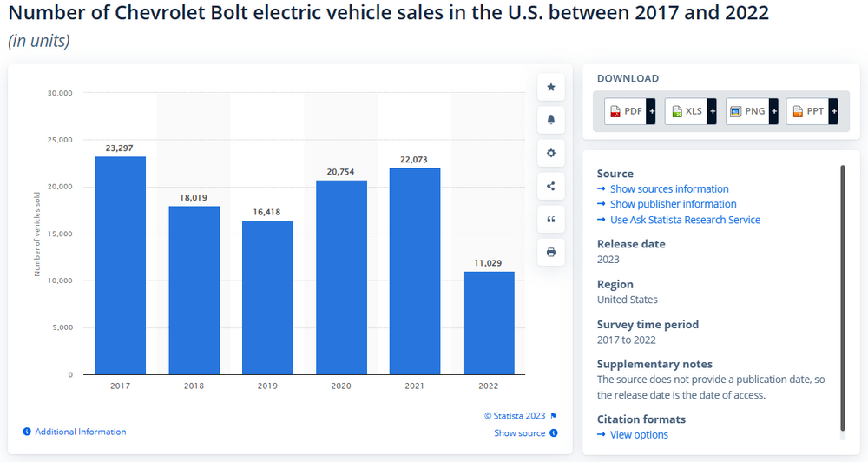Download chart as PNG
This screenshot has width=868, height=462.
point(747,111)
